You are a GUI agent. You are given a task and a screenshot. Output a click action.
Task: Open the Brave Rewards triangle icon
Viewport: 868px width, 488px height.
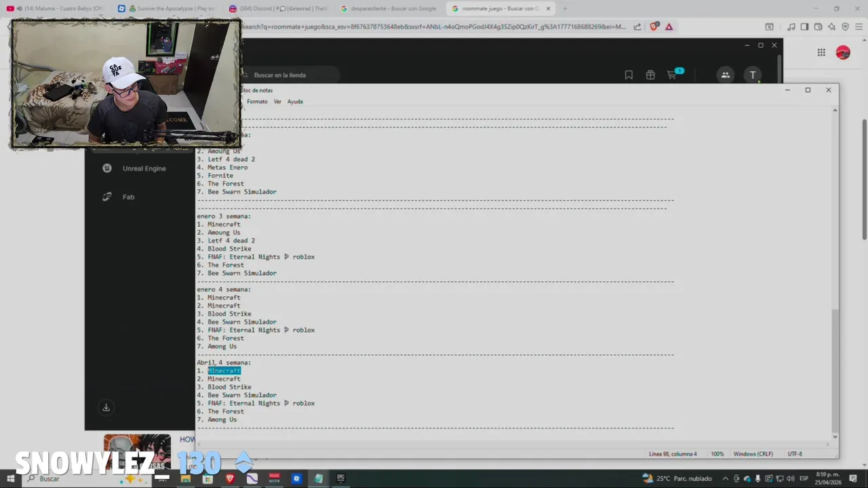tap(669, 27)
